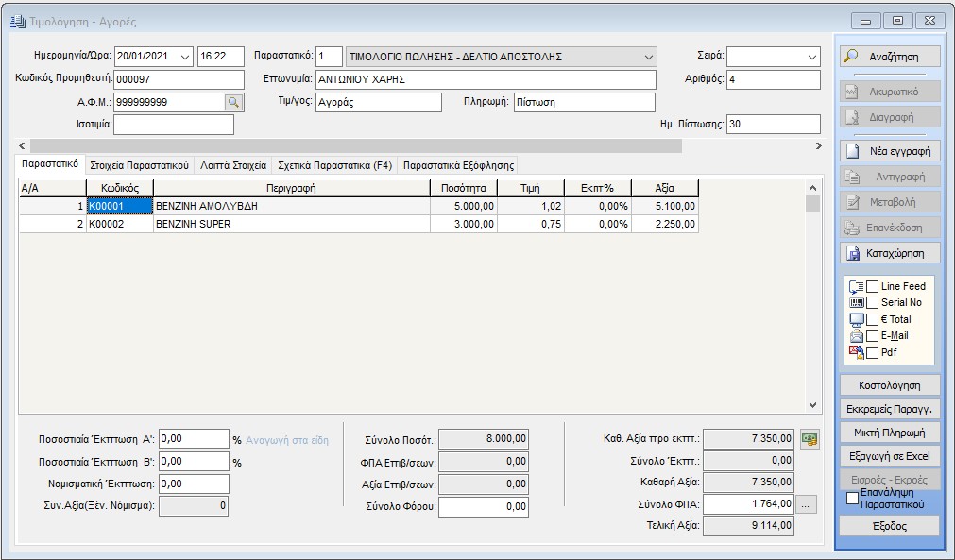This screenshot has width=955, height=560.
Task: Click the Κωδικός Προμηθευτή field with 000097
Action: pos(179,79)
